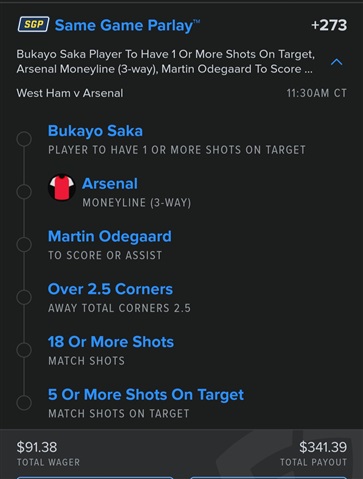The width and height of the screenshot is (363, 479).
Task: Open the Bukayo Saka player link
Action: [95, 131]
